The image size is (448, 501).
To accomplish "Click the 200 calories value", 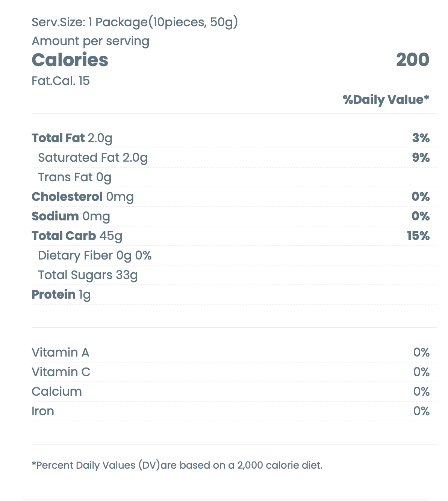I will (412, 60).
